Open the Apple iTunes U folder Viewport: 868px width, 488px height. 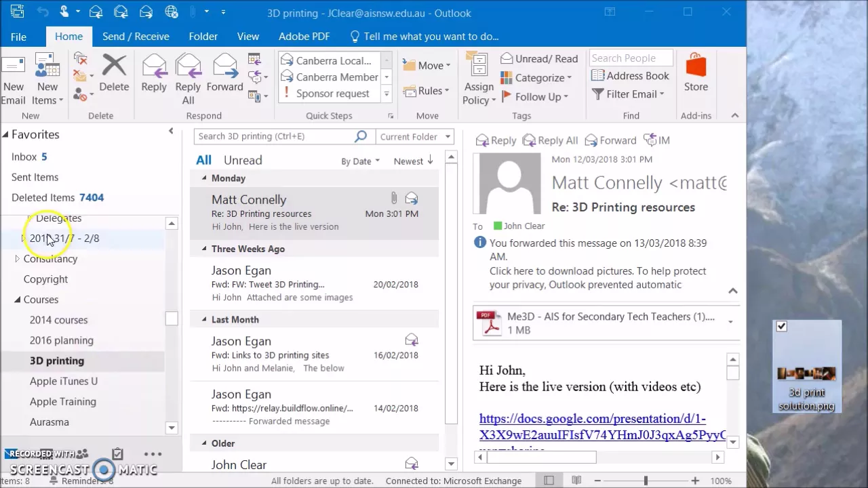64,381
